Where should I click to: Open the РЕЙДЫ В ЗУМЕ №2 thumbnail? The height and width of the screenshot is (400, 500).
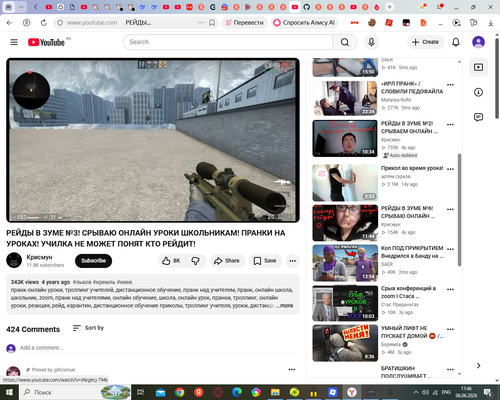click(x=345, y=138)
